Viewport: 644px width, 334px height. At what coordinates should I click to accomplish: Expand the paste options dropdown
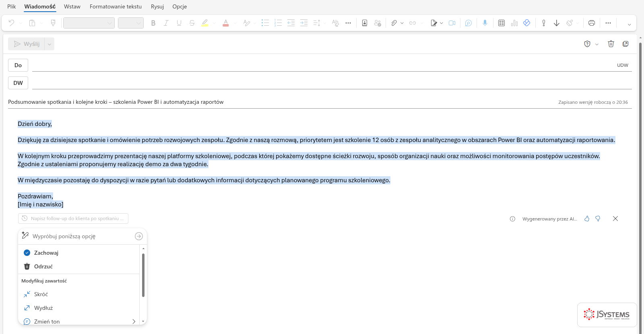pyautogui.click(x=41, y=23)
